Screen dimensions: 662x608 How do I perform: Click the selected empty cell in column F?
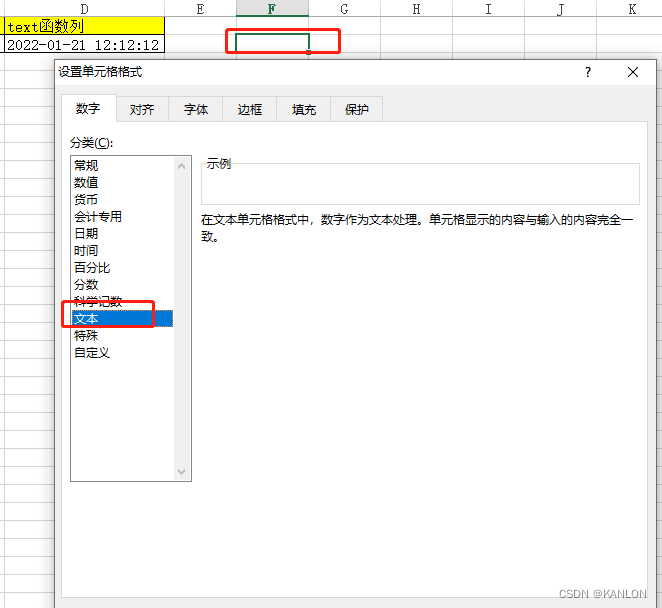click(272, 43)
